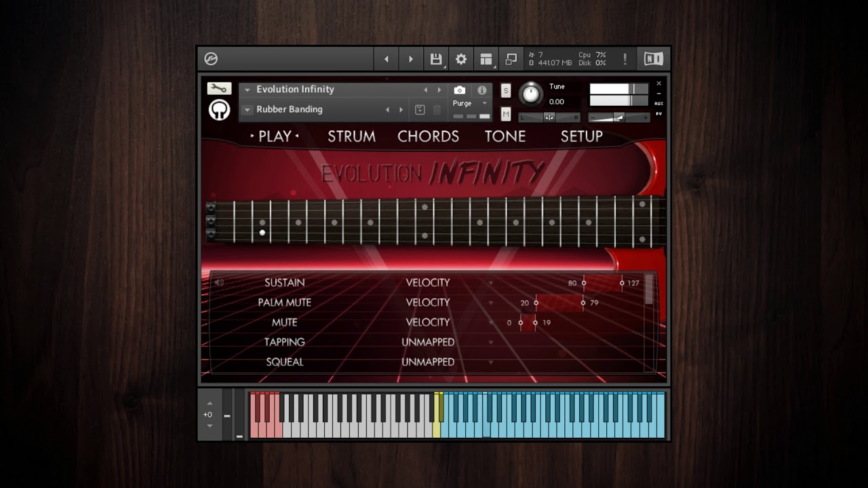This screenshot has width=868, height=488.
Task: Load previous snapshot before Rubber Banding
Action: point(388,110)
